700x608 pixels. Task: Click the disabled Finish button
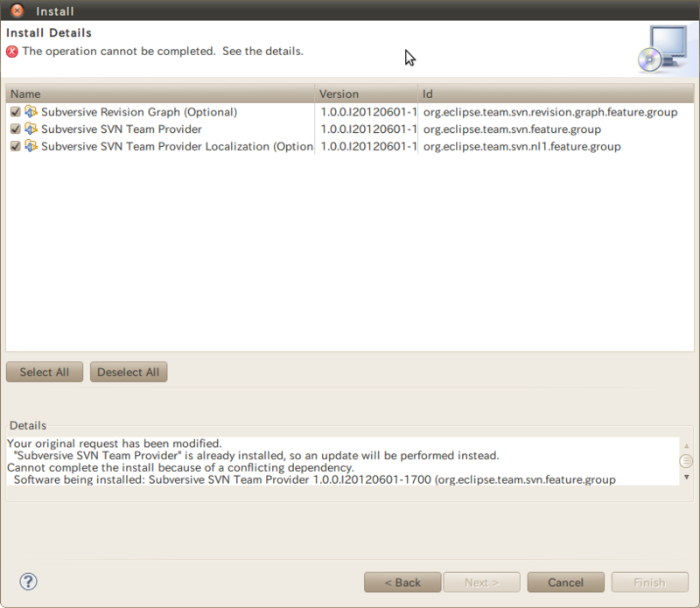click(649, 583)
